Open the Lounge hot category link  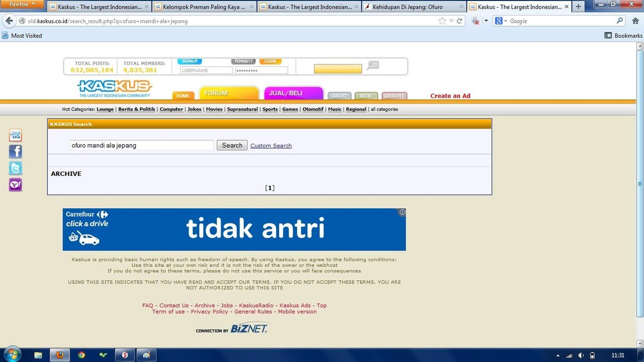point(105,110)
